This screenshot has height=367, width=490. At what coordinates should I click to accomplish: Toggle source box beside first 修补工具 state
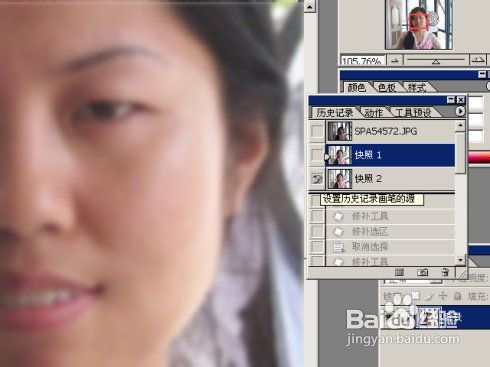click(x=317, y=216)
